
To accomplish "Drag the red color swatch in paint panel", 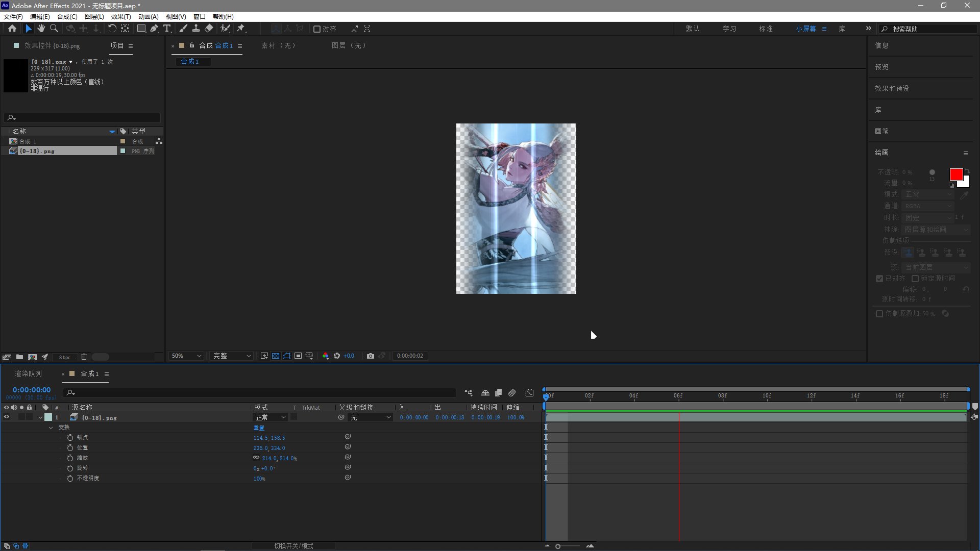I will (956, 173).
